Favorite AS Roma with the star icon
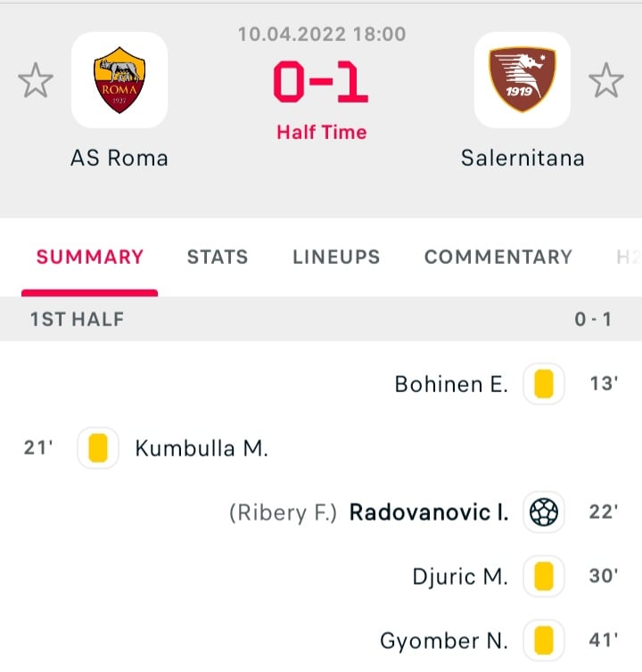The height and width of the screenshot is (672, 642). (x=36, y=80)
